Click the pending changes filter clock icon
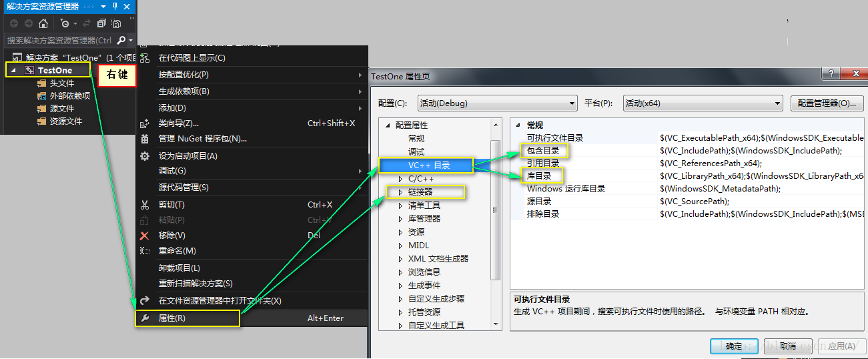Screen dimensions: 868x359 coord(65,23)
